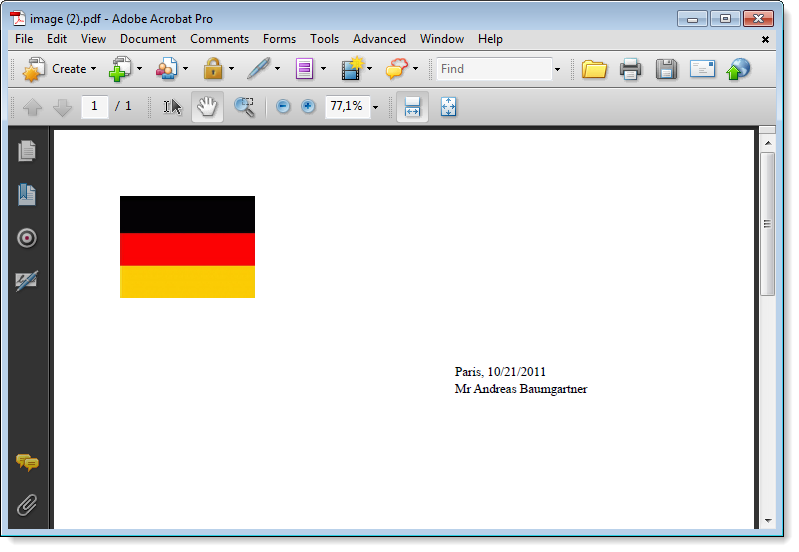Click the Collaborate icon
799x552 pixels.
[167, 69]
